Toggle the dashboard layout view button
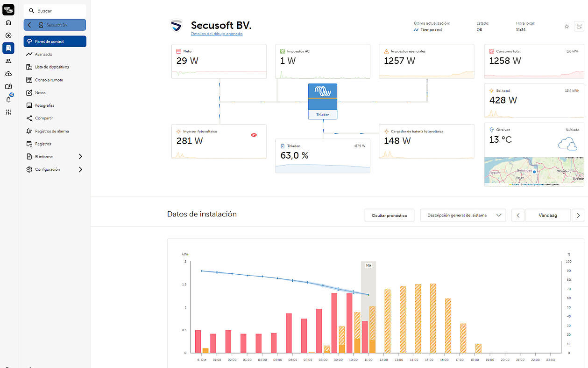The image size is (588, 368). (x=579, y=27)
